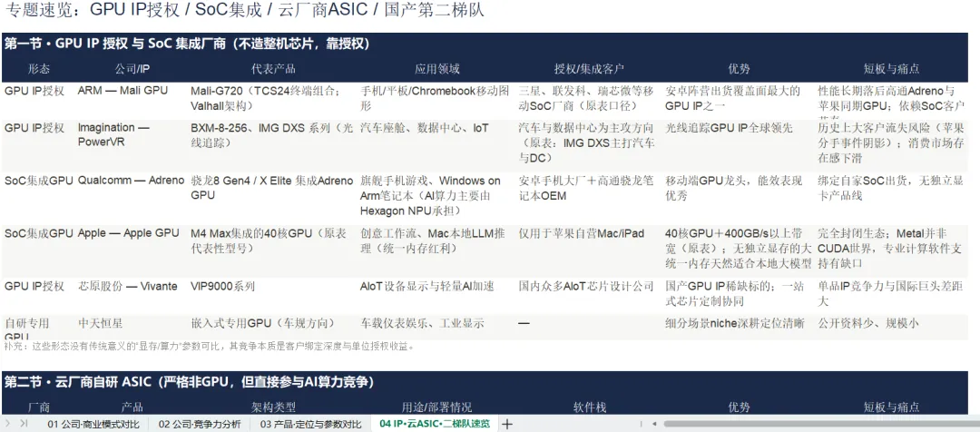Select the 嵌入式专用GPU（车规方向） cell

[274, 328]
